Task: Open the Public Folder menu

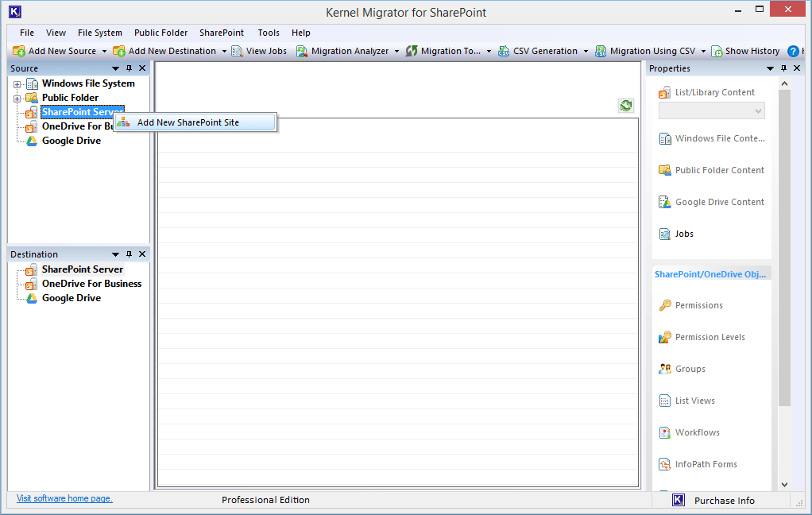Action: (x=161, y=33)
